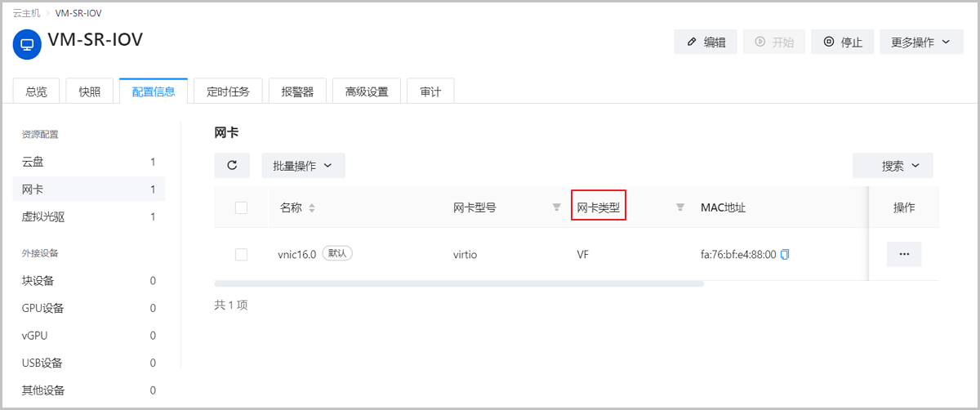Expand the 更多操作 dropdown menu
Screen dimensions: 980x410
click(x=921, y=42)
